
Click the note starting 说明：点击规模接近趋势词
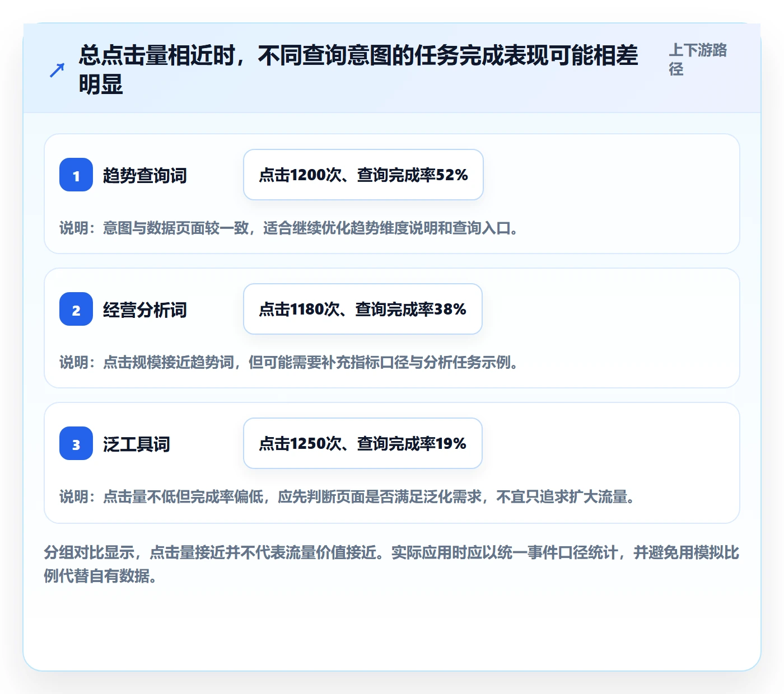click(x=289, y=363)
